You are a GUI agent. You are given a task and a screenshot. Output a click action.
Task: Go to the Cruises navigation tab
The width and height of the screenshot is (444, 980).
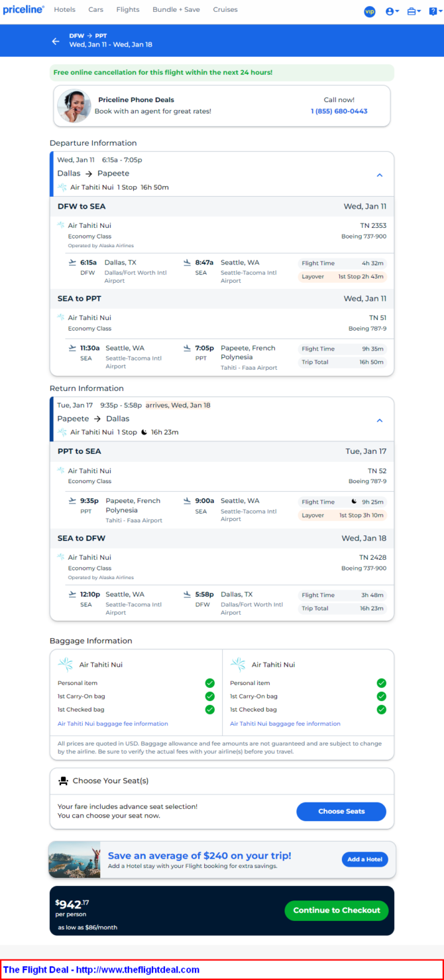[225, 10]
